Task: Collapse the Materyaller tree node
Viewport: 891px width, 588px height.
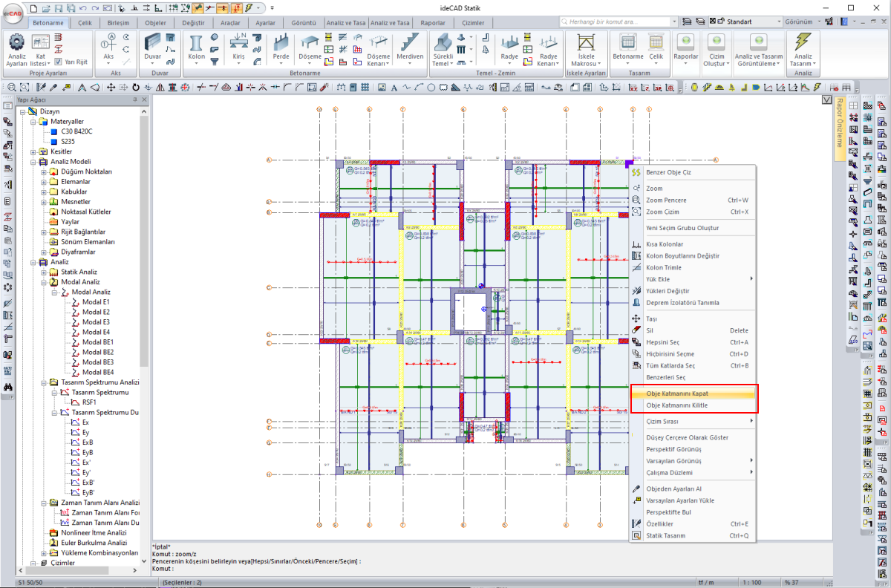Action: [x=33, y=121]
